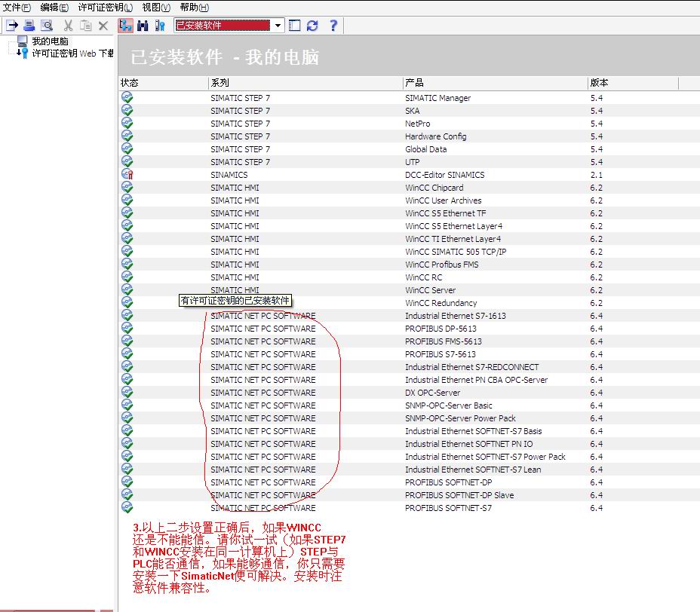
Task: Select PROFIBUS SOFTNET-DP Slave entry
Action: pos(459,495)
